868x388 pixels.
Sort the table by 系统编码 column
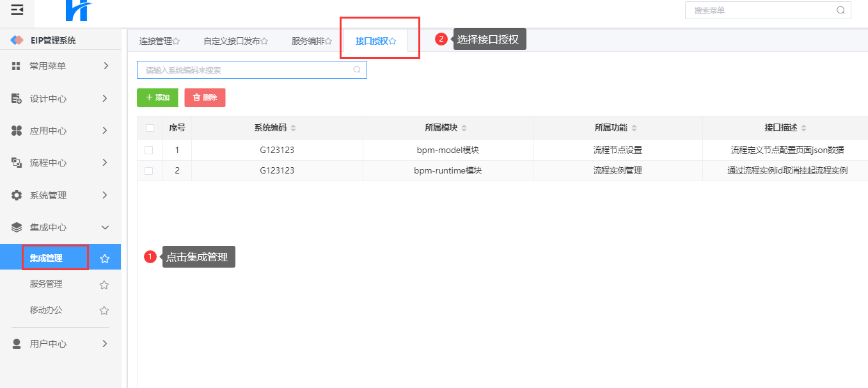click(x=294, y=128)
